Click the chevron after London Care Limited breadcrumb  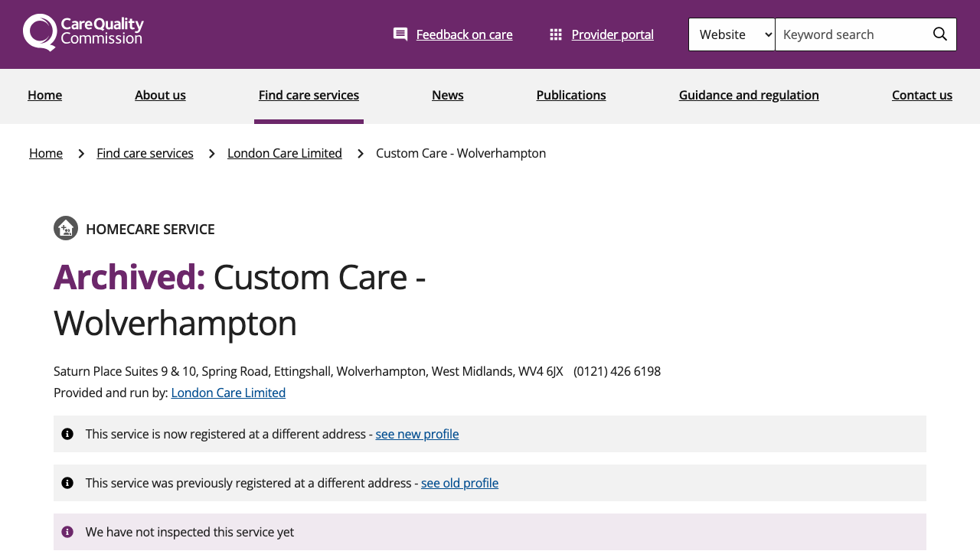click(x=359, y=152)
